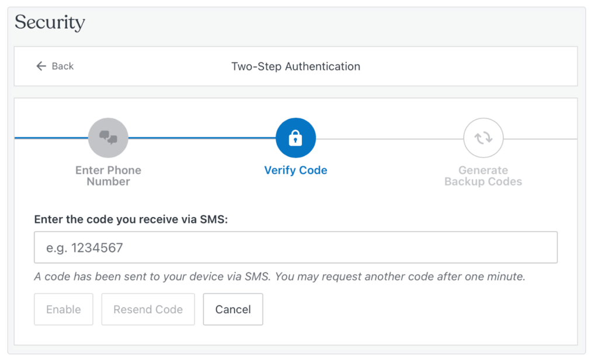Select the grayed-out Enter Phone Number step circle
This screenshot has width=598, height=364.
(108, 138)
